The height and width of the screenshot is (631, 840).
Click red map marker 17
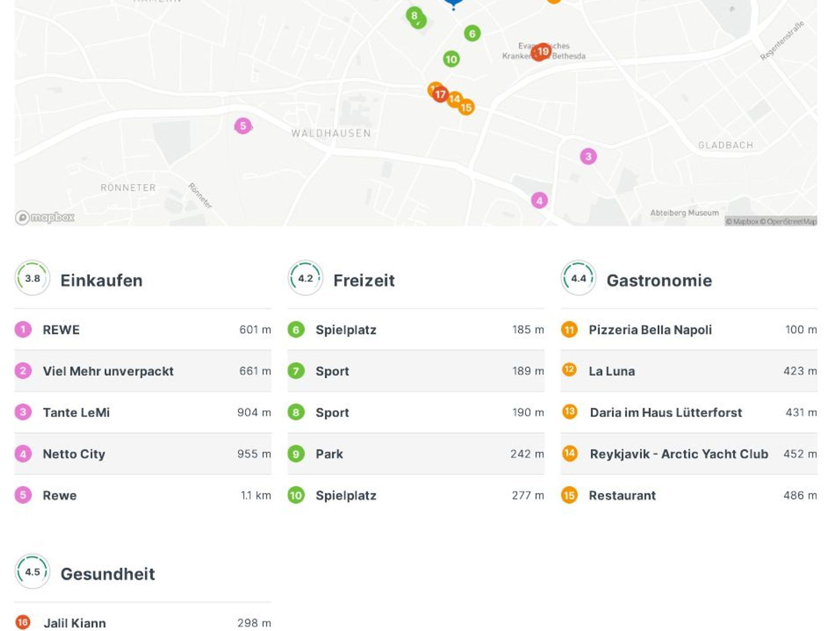pos(440,95)
